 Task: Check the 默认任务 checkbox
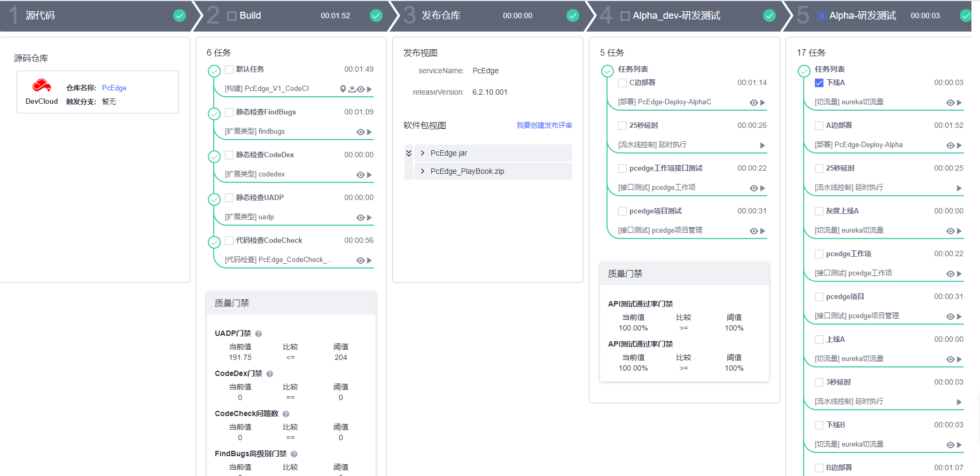229,70
